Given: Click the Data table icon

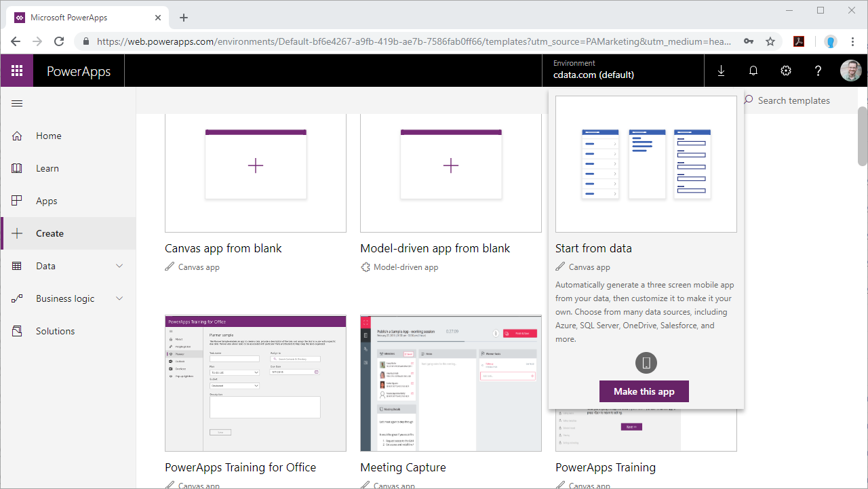Looking at the screenshot, I should [17, 266].
